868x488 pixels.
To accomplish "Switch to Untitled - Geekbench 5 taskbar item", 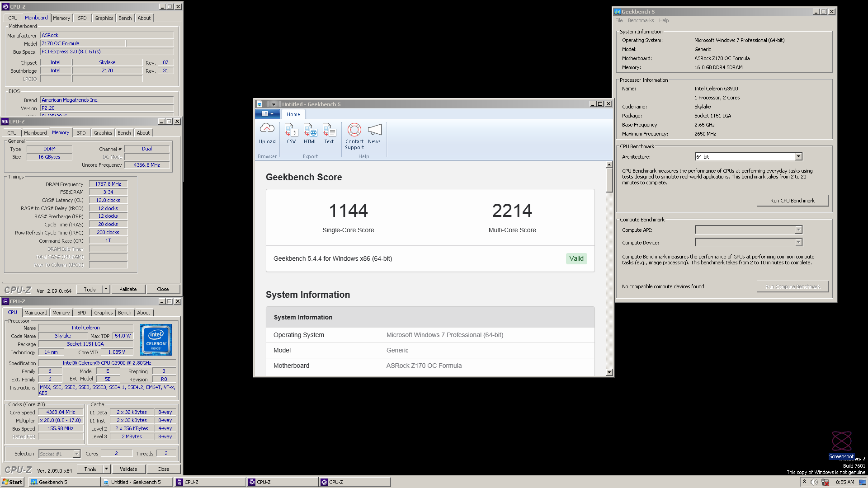I will [x=137, y=482].
